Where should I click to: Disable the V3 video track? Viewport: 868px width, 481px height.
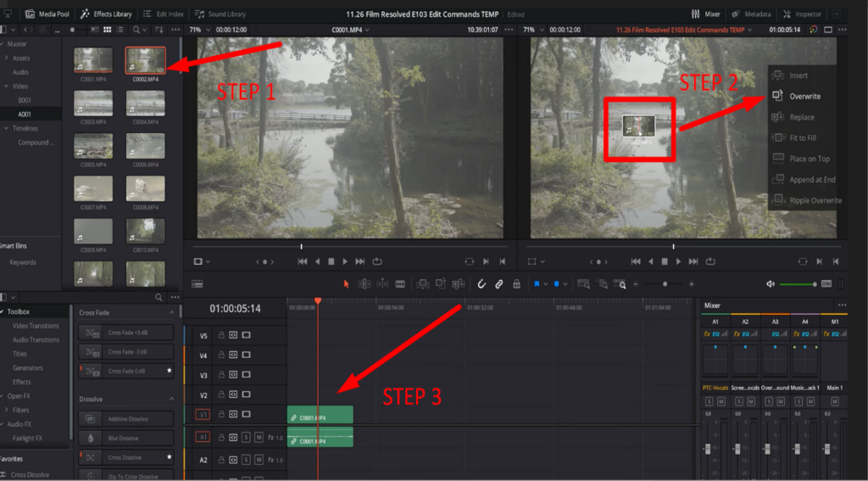tap(247, 375)
